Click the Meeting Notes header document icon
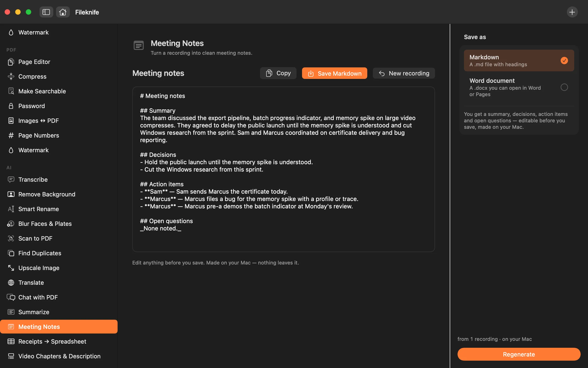The width and height of the screenshot is (588, 368). pyautogui.click(x=139, y=46)
